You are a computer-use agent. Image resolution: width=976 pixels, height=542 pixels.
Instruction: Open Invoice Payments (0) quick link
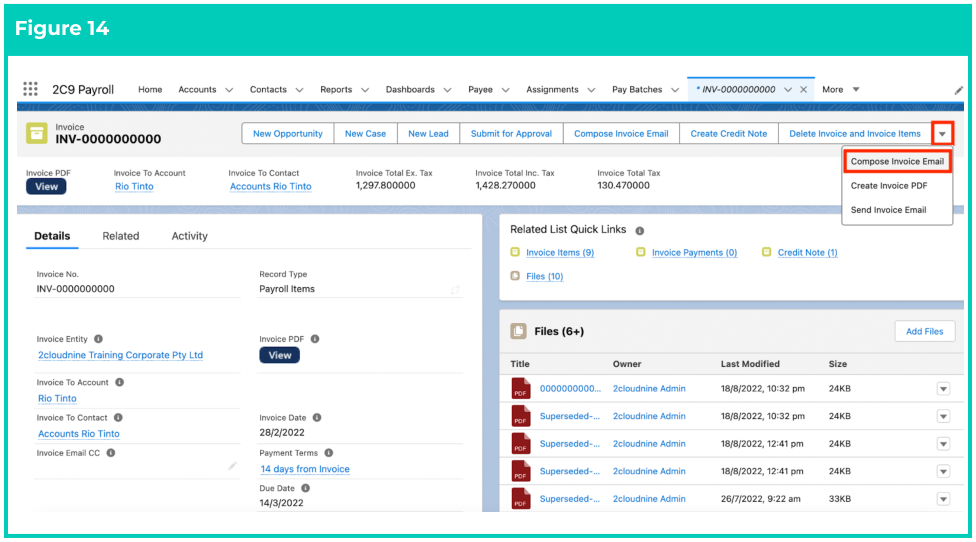coord(694,253)
